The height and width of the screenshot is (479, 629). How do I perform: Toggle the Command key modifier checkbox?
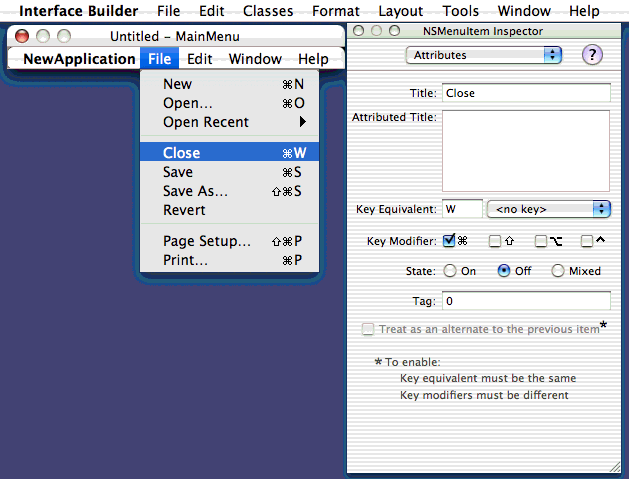click(x=449, y=240)
